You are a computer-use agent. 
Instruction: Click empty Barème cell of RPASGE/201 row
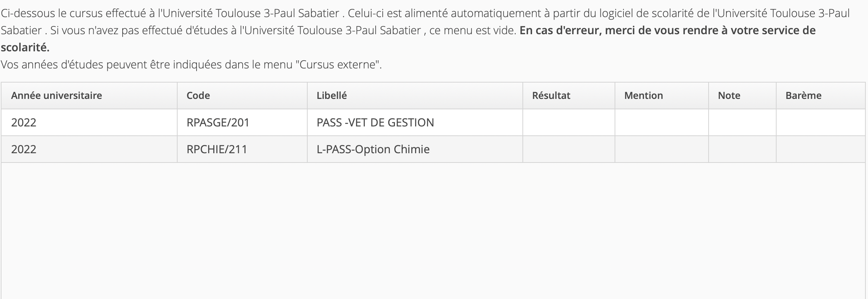820,122
